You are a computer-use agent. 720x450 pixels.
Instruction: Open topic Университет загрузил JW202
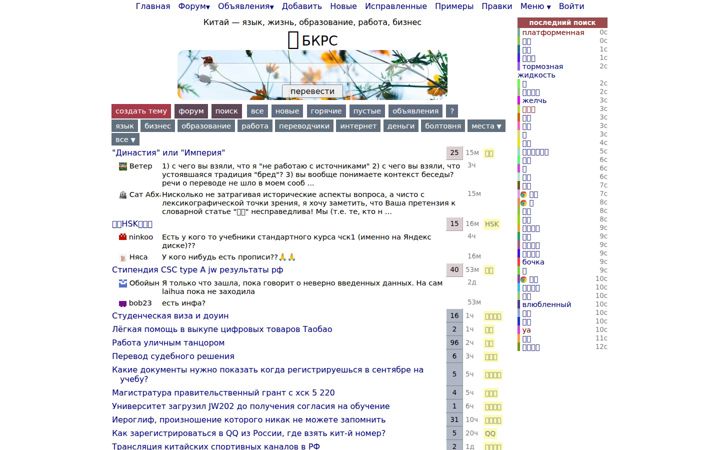tap(251, 406)
